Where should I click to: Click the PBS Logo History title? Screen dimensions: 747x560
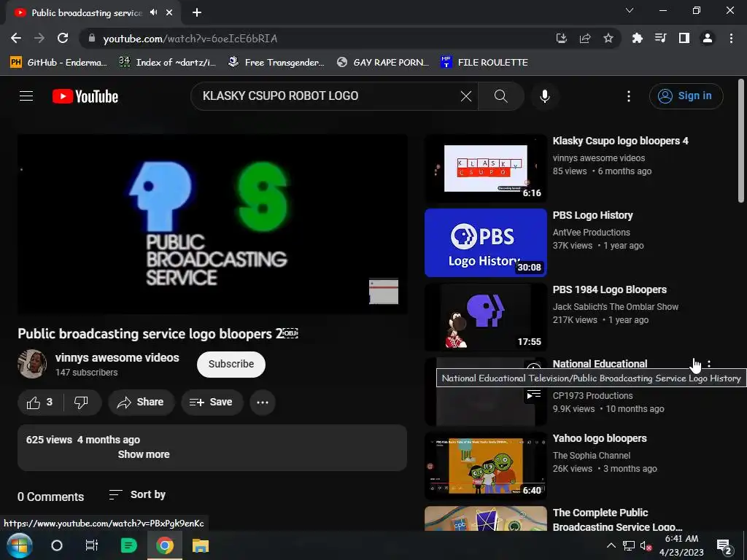pos(592,215)
